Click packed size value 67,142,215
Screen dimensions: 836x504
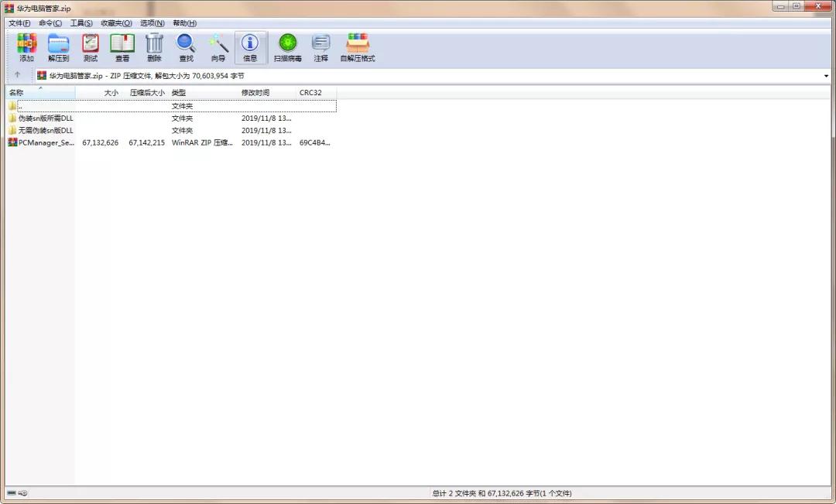coord(146,142)
